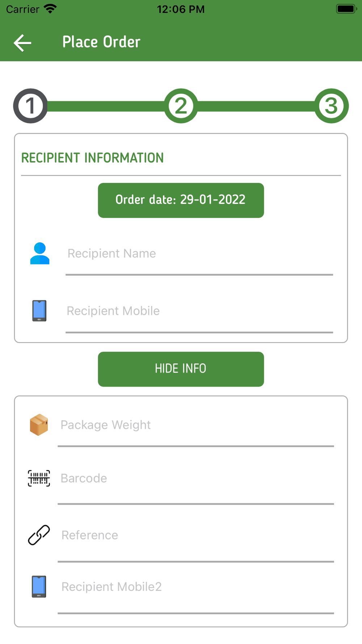Click the recipient person icon
This screenshot has width=362, height=644.
39,253
